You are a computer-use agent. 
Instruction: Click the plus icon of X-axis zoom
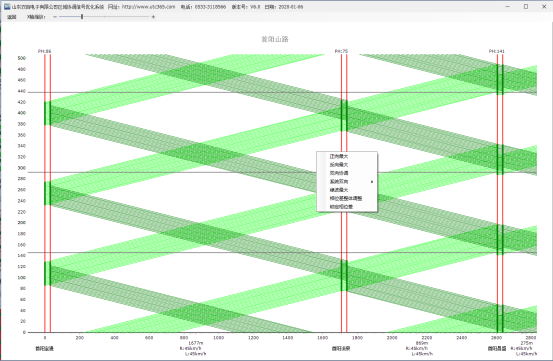[x=153, y=17]
